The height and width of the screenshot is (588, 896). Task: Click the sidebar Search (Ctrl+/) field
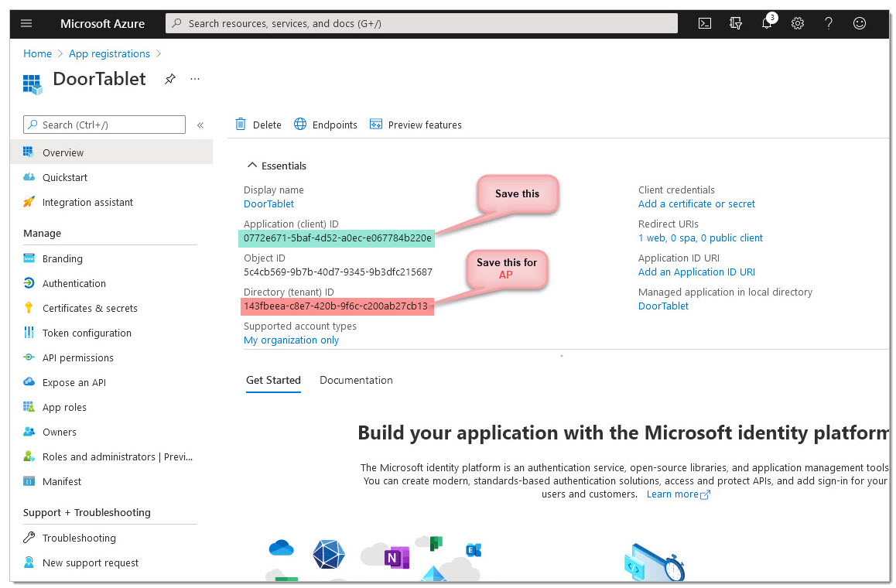pyautogui.click(x=104, y=125)
